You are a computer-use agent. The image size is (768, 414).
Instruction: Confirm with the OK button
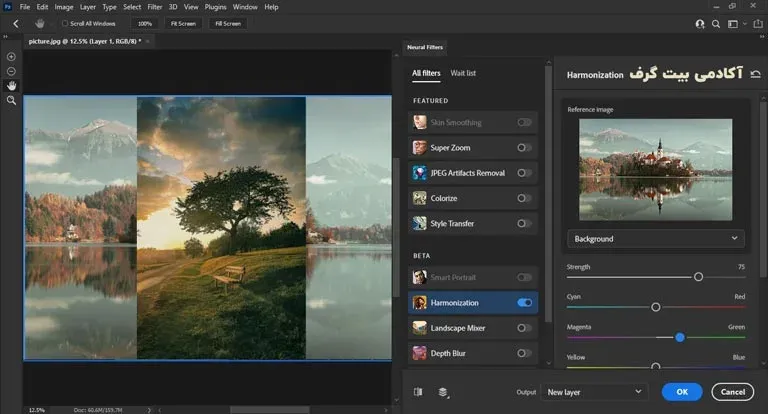(x=682, y=392)
